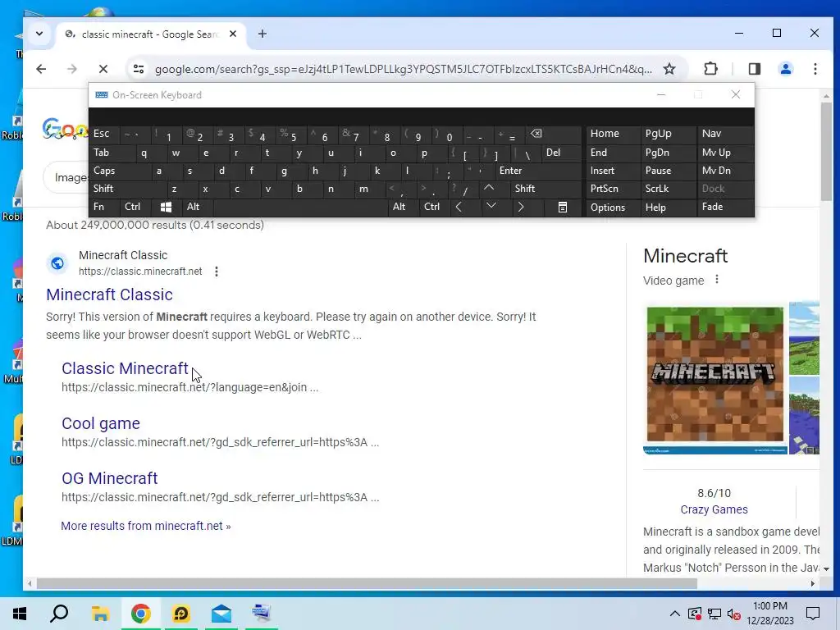This screenshot has width=840, height=630.
Task: Tap the up arrow key on keyboard
Action: click(x=489, y=188)
